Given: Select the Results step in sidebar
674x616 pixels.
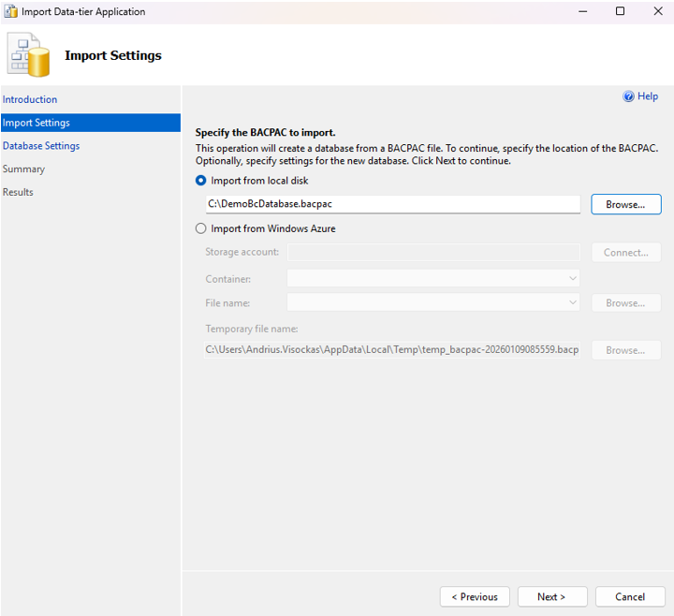Looking at the screenshot, I should tap(18, 192).
